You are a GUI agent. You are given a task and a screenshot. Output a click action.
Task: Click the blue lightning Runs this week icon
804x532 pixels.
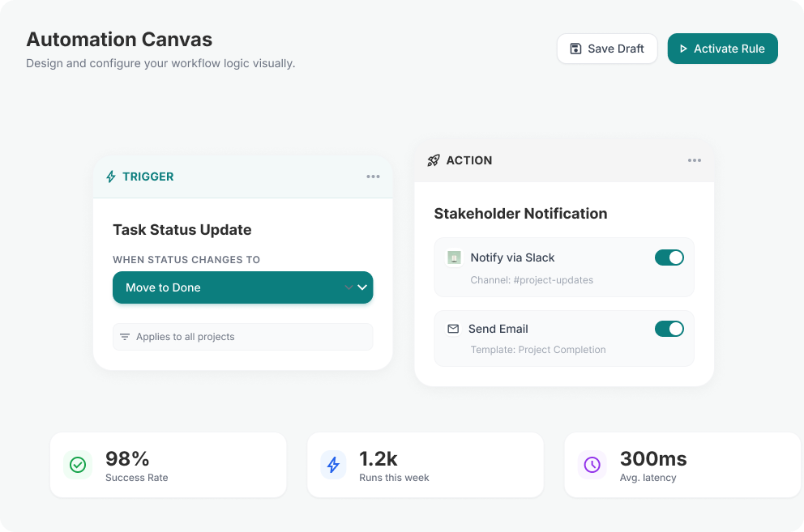pos(333,465)
